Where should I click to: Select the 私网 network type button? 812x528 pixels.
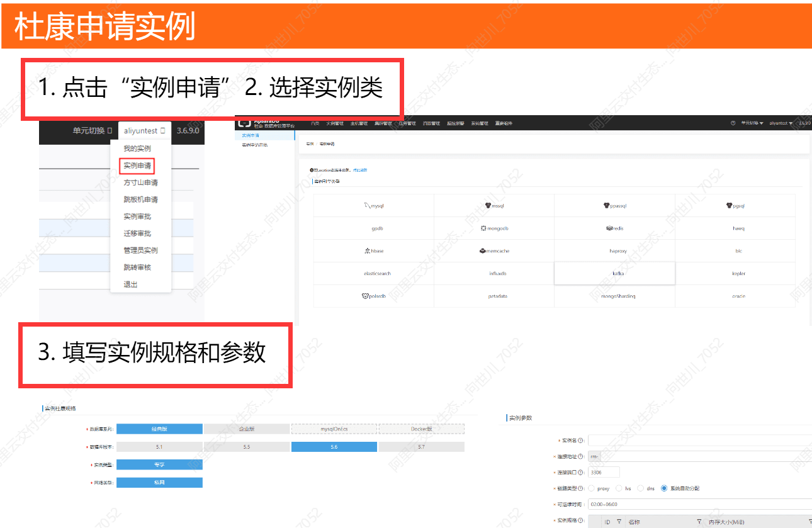(159, 483)
